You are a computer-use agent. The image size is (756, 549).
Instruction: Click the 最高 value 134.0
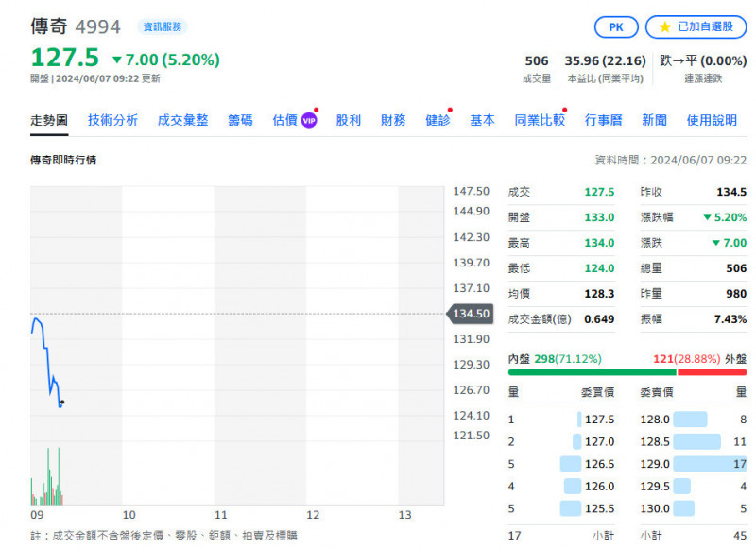599,243
